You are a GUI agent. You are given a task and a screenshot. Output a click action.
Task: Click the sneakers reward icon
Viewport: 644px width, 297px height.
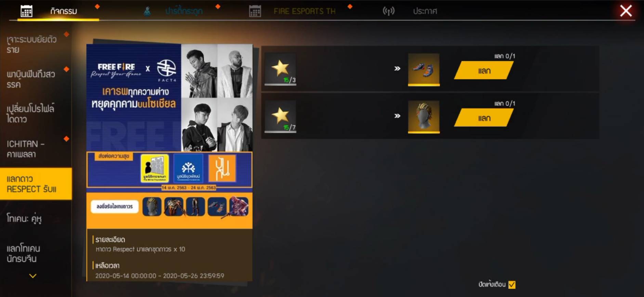424,69
